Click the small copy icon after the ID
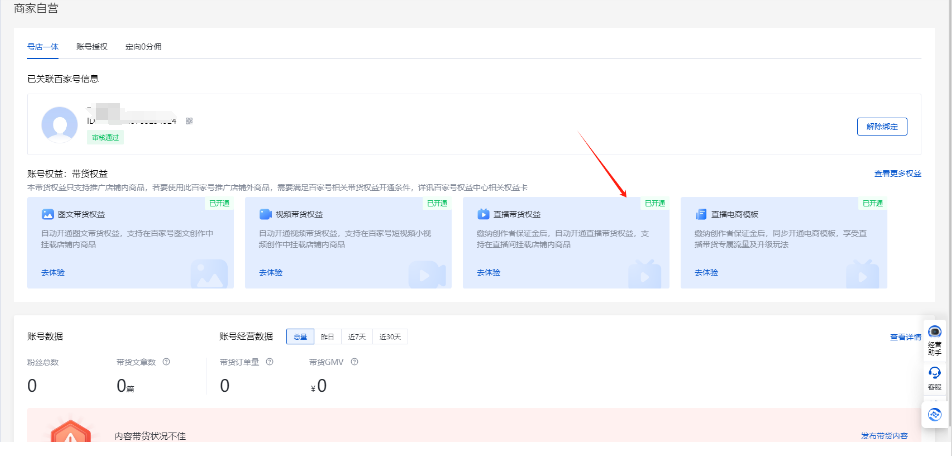The height and width of the screenshot is (456, 952). coord(189,121)
